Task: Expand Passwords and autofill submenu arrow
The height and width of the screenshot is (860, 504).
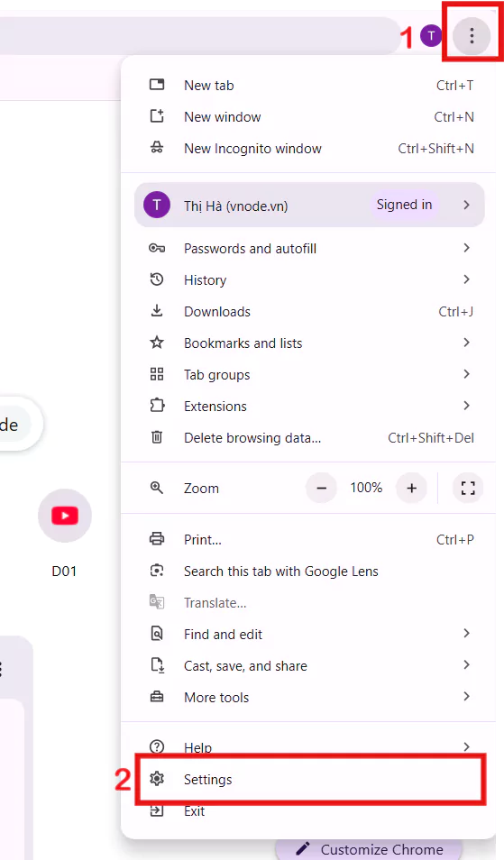Action: tap(467, 248)
